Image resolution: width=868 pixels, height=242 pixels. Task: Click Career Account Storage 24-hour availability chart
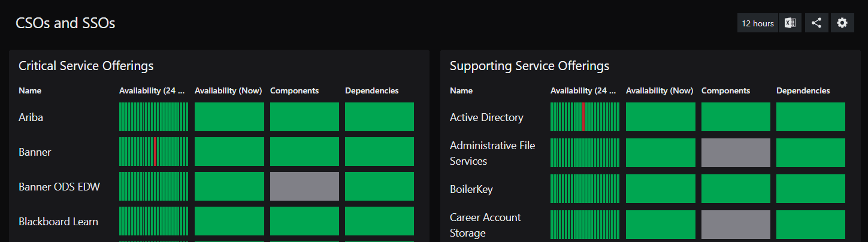[x=585, y=225]
